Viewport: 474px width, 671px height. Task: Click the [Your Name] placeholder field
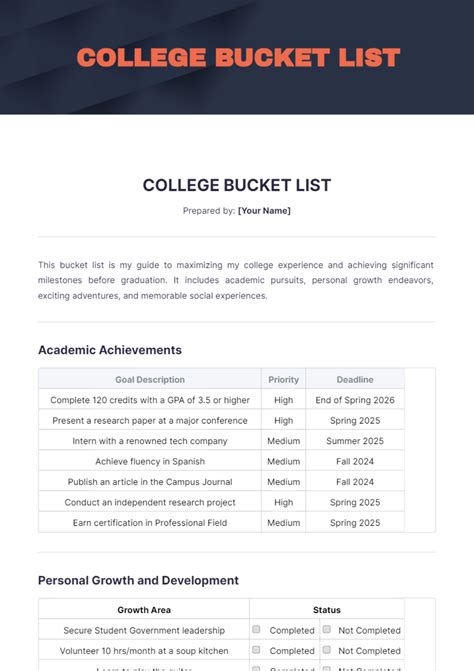(264, 211)
